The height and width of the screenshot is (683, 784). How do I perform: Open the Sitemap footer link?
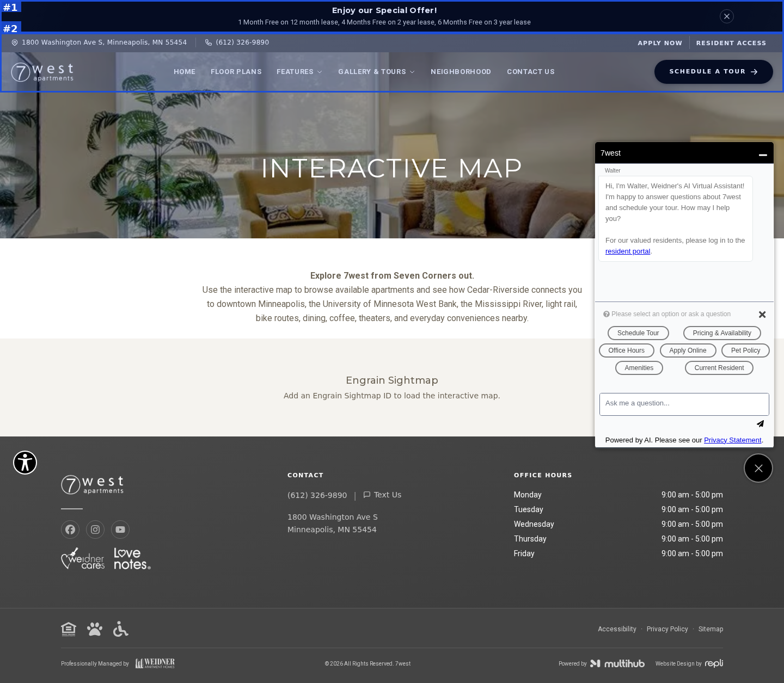[x=711, y=629]
